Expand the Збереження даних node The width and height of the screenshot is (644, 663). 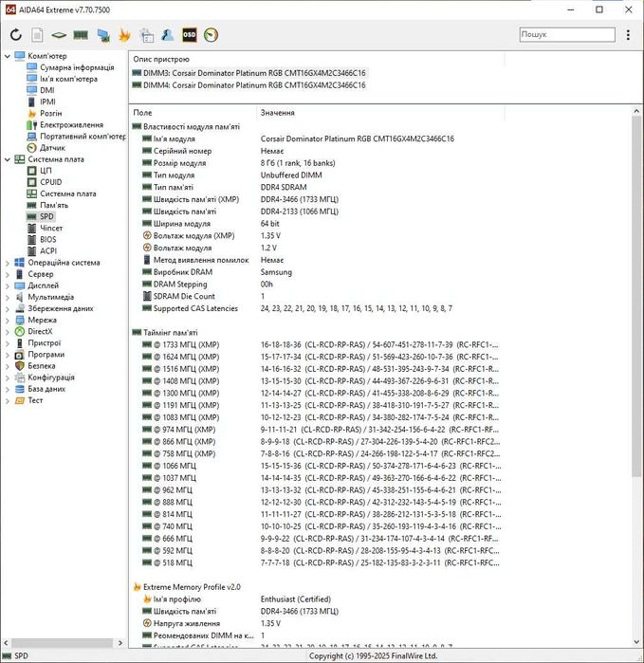(8, 308)
